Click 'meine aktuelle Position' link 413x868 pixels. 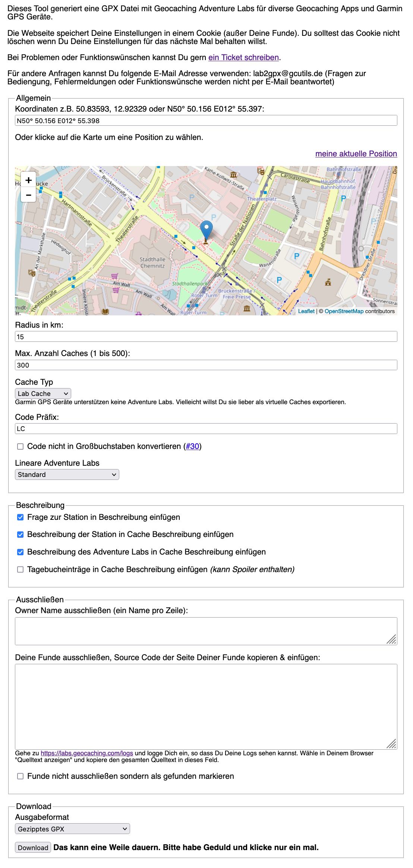tap(356, 154)
